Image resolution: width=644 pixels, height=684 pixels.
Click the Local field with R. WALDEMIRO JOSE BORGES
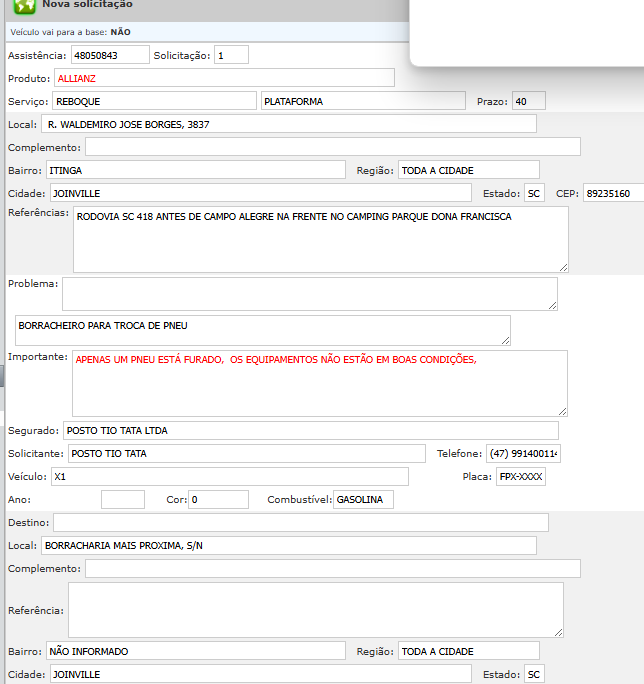coord(289,124)
